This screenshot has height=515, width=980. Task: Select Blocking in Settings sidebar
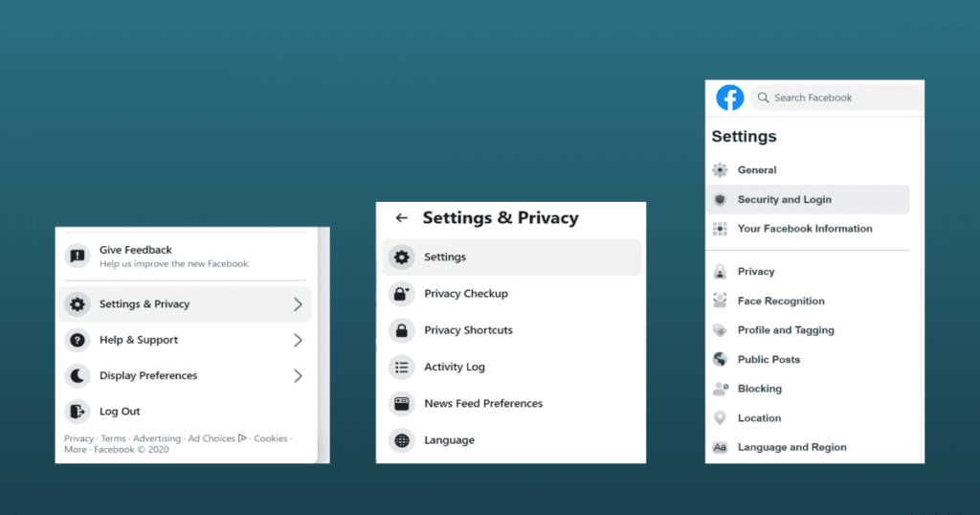[808, 389]
